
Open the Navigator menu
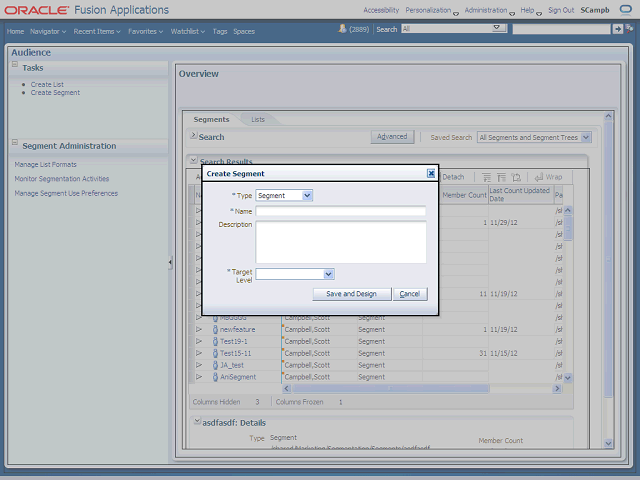[x=48, y=31]
